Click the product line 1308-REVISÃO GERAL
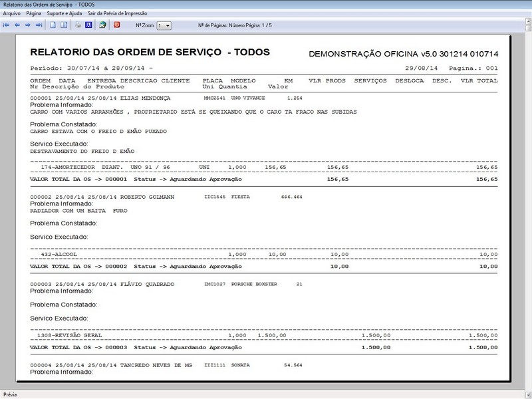532x399 pixels. click(70, 335)
